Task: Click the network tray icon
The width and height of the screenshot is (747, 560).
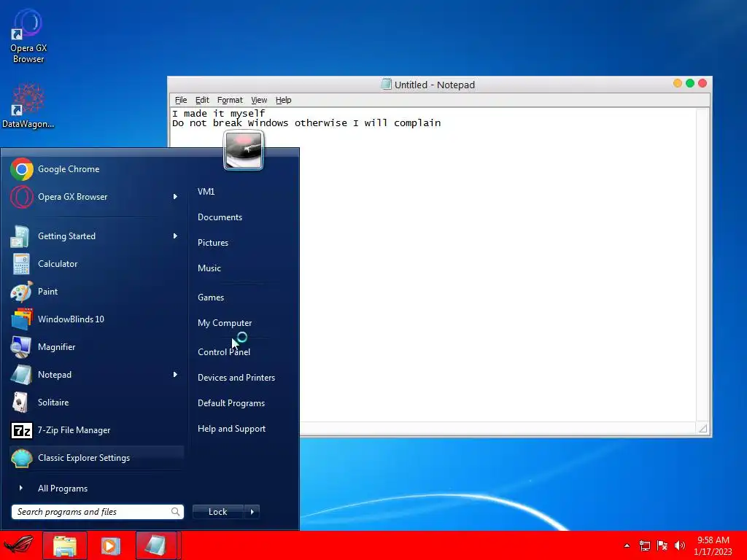Action: point(645,545)
